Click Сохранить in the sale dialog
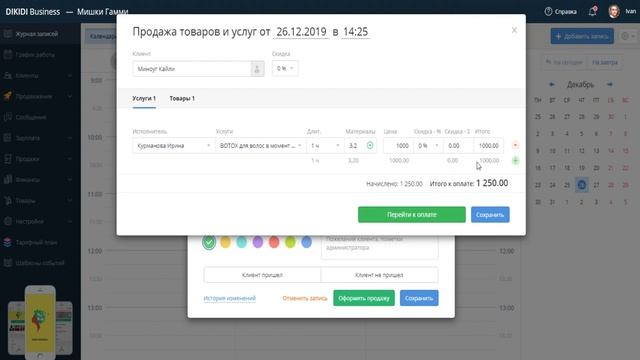Image resolution: width=640 pixels, height=360 pixels. [490, 215]
